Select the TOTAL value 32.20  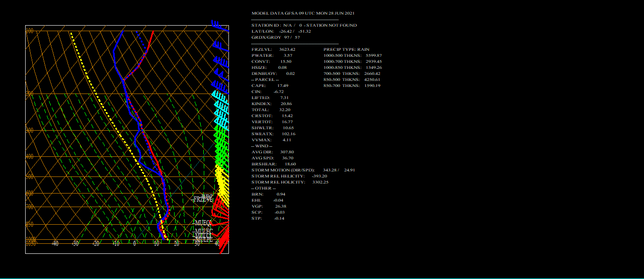(x=284, y=110)
